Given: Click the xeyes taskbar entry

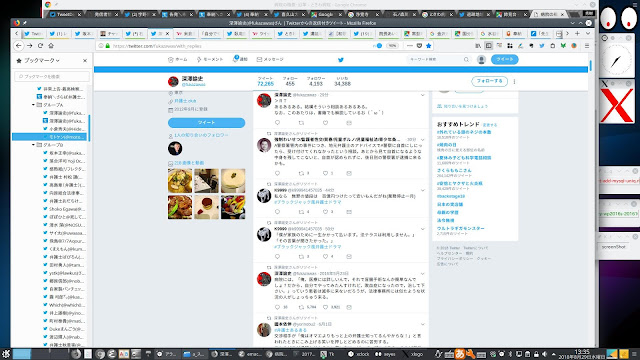Looking at the screenshot, I should (386, 354).
